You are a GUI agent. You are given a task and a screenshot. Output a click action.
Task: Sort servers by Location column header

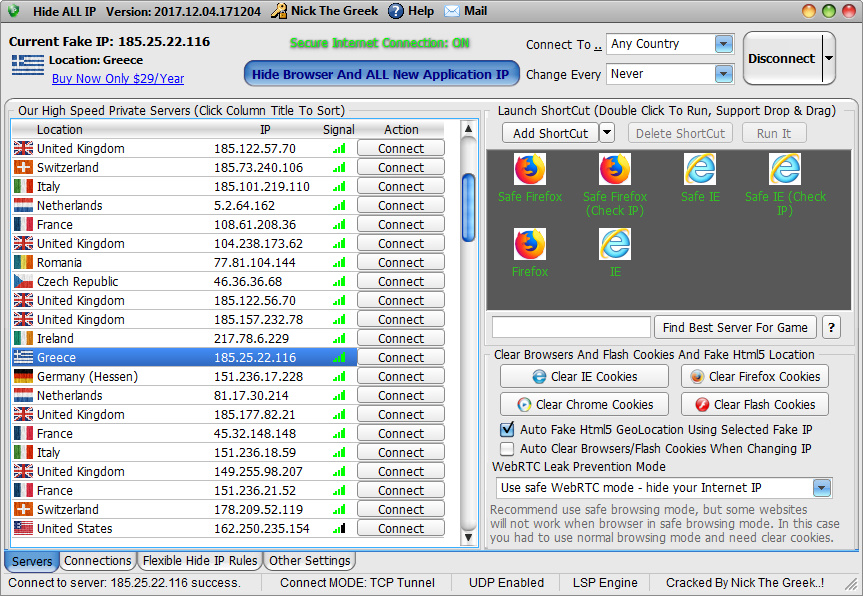point(59,130)
